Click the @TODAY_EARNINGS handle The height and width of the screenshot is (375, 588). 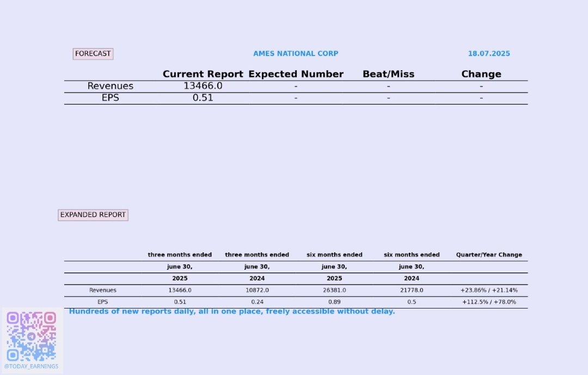pyautogui.click(x=32, y=366)
